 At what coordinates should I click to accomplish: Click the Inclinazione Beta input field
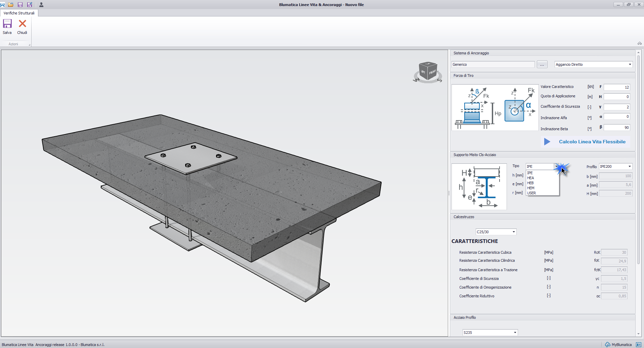(x=616, y=128)
